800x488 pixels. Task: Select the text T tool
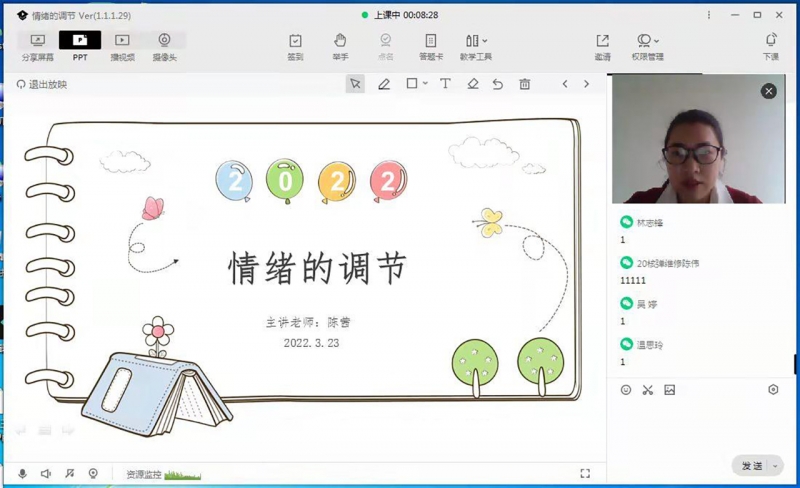pos(445,84)
